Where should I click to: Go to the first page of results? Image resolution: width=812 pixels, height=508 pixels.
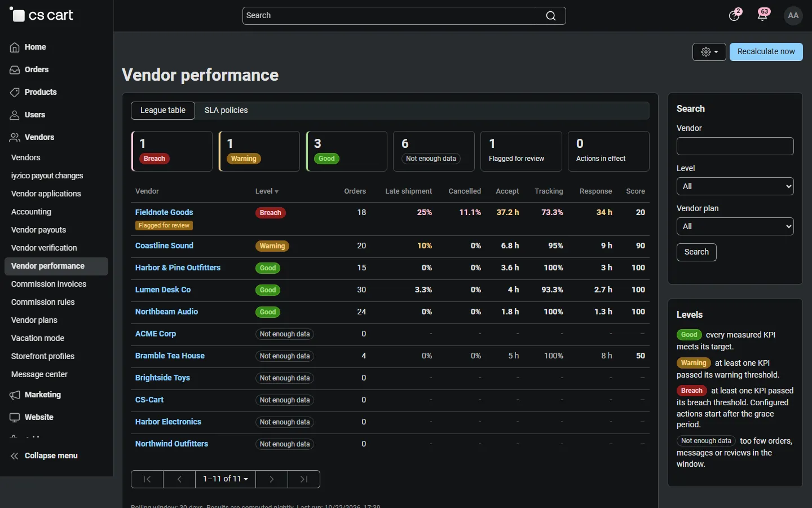pyautogui.click(x=147, y=479)
